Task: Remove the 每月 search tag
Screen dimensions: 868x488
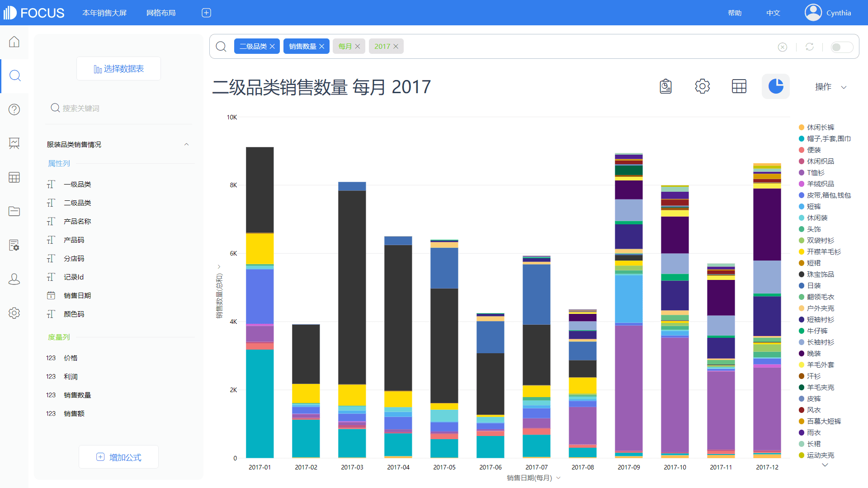Action: [357, 47]
